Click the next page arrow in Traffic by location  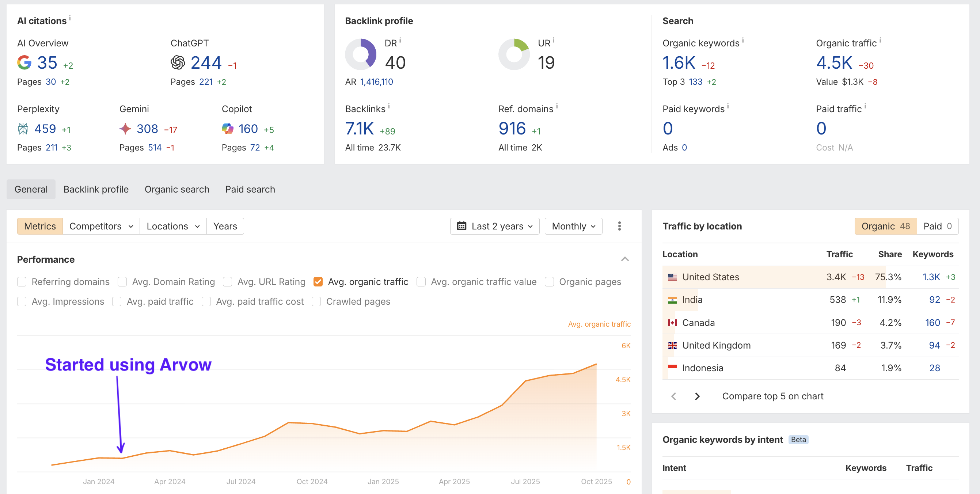pyautogui.click(x=697, y=396)
